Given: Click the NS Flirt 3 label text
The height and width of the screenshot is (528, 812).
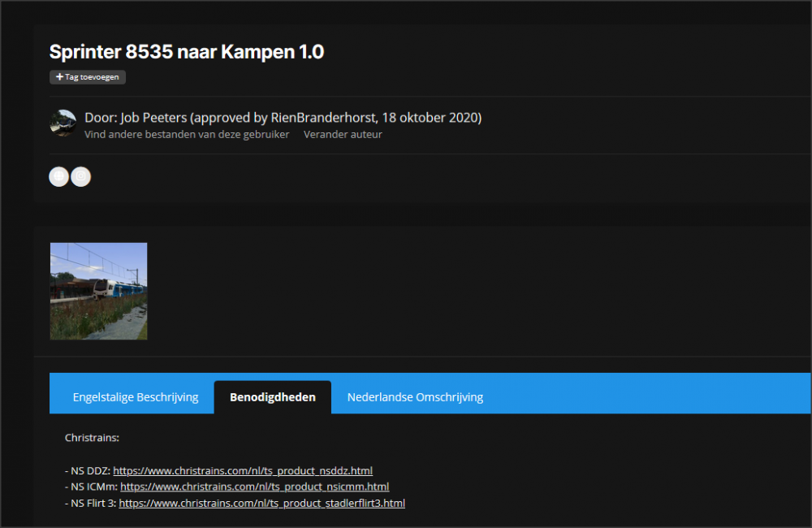Looking at the screenshot, I should pos(93,503).
